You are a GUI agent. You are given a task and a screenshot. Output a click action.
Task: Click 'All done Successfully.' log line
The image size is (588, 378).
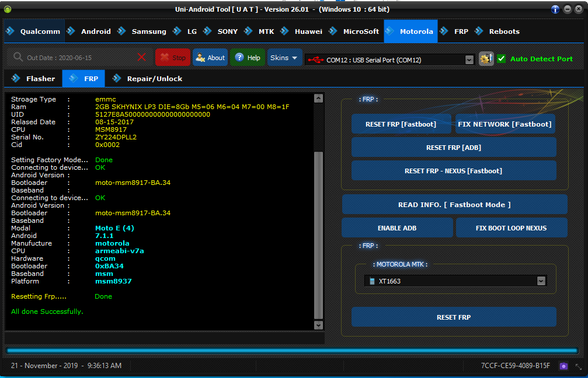point(47,311)
